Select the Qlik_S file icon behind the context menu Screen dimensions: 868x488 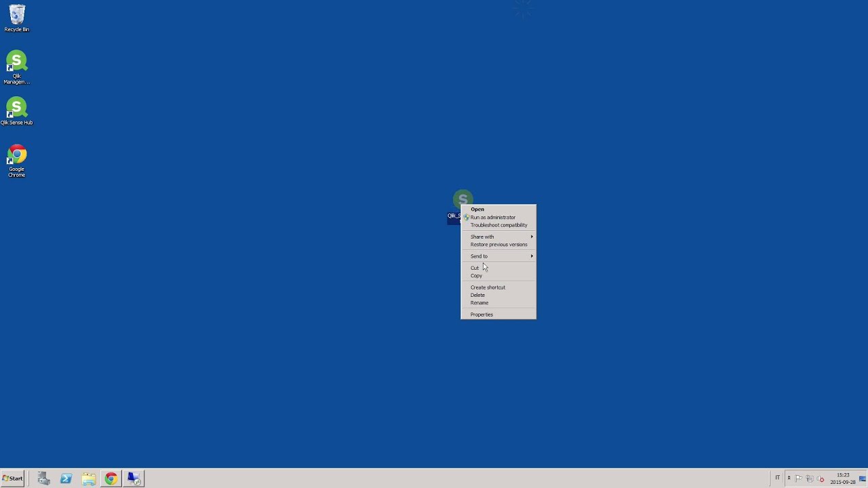click(462, 199)
